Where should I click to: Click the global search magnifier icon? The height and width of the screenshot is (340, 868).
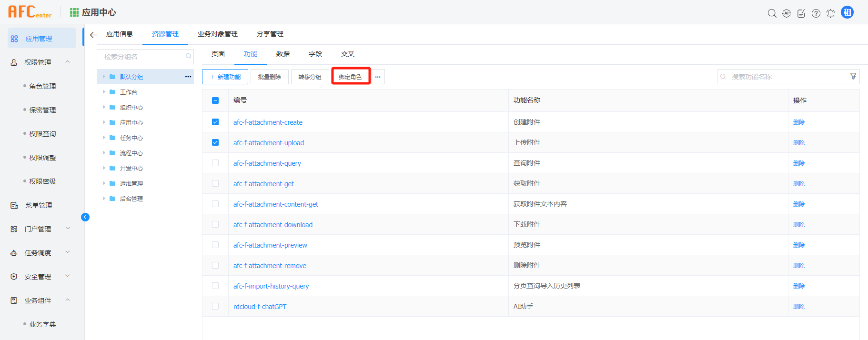point(772,13)
